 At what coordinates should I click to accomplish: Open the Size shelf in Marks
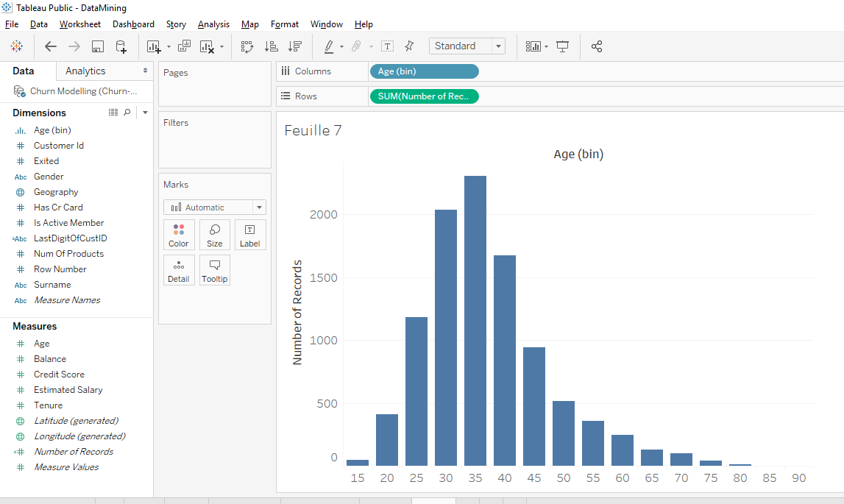(x=214, y=235)
